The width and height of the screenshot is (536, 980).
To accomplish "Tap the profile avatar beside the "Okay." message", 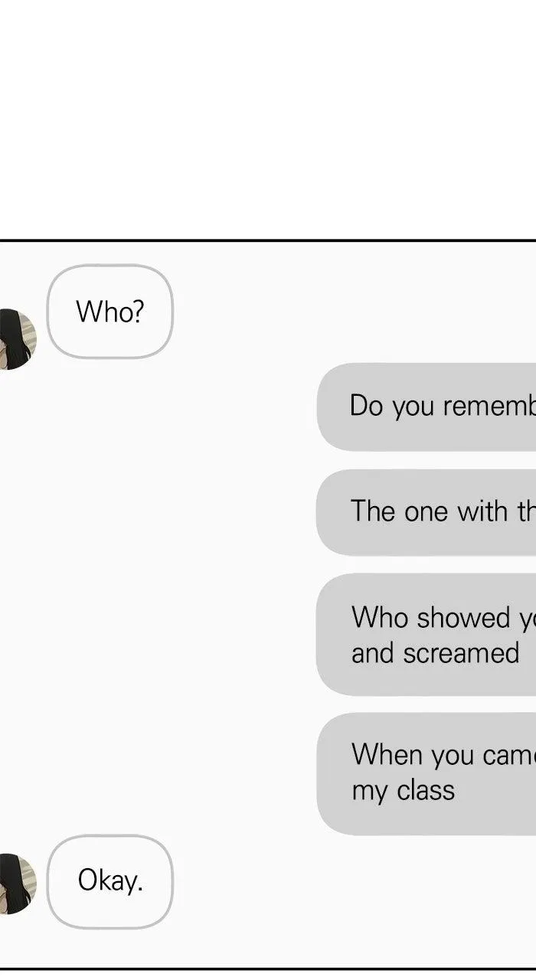I will point(17,884).
